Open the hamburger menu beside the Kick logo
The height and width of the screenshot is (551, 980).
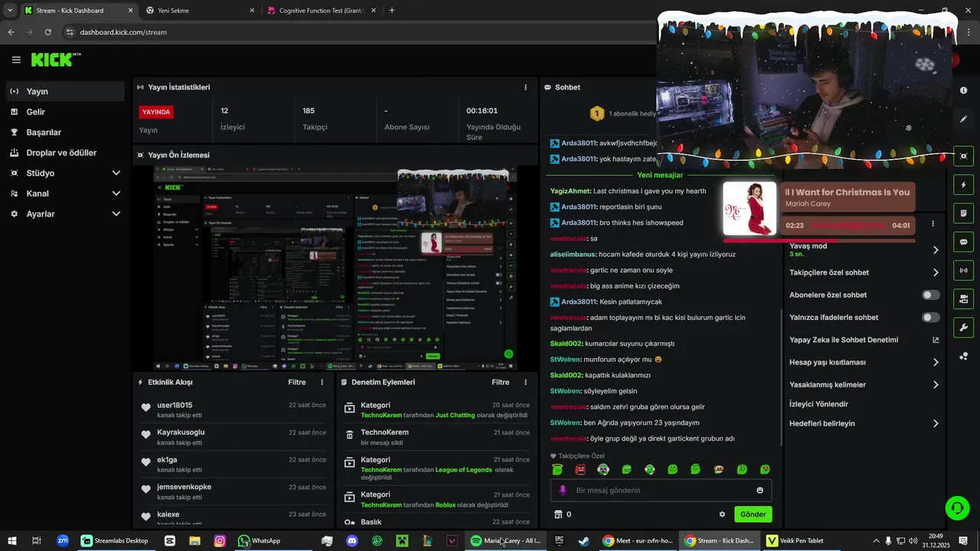(16, 60)
